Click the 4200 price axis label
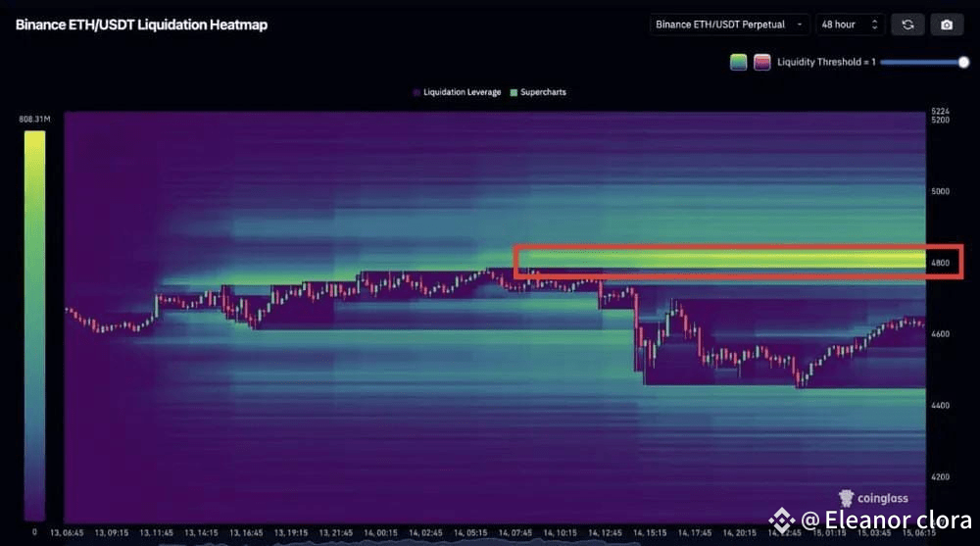 click(940, 476)
